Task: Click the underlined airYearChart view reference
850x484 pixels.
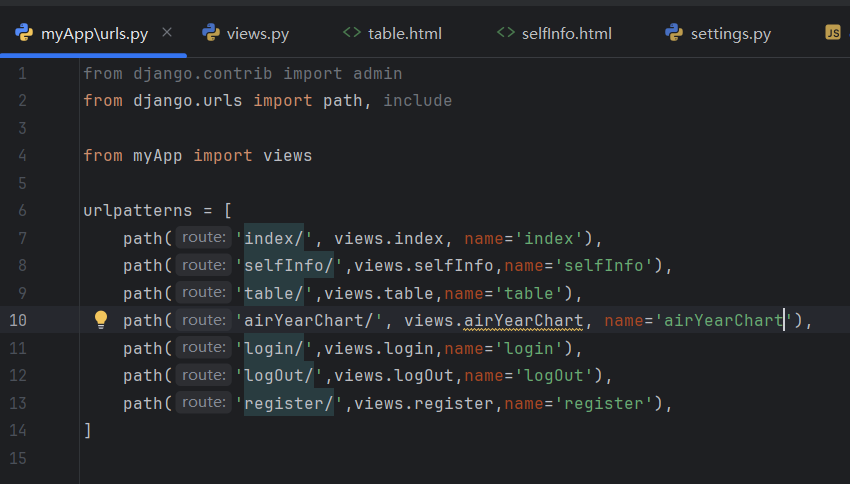Action: pos(523,320)
